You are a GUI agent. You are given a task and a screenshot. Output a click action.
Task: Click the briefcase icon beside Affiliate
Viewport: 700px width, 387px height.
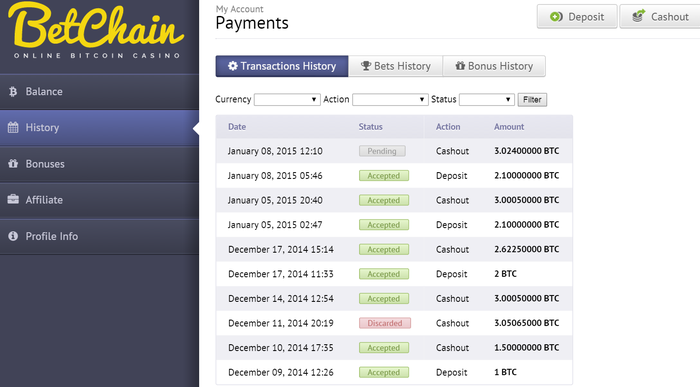point(13,199)
